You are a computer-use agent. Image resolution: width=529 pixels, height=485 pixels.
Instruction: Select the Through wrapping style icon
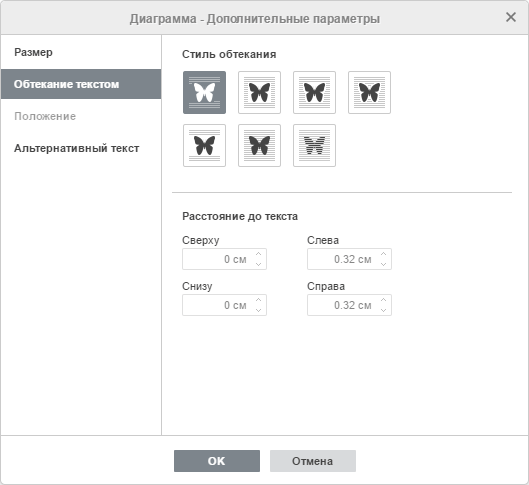369,92
